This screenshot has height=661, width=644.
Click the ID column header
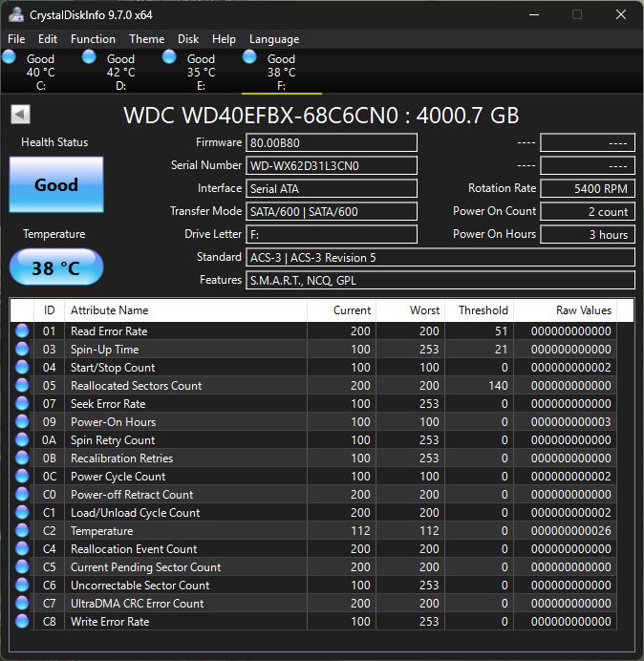[49, 310]
